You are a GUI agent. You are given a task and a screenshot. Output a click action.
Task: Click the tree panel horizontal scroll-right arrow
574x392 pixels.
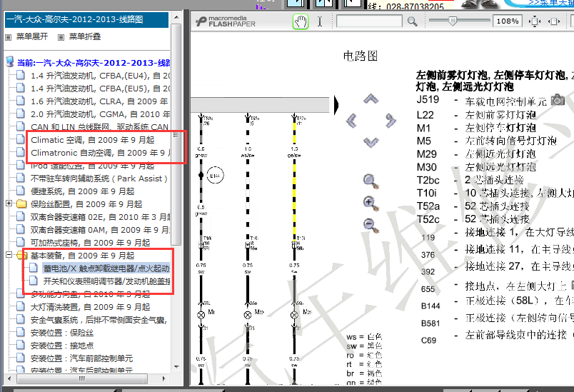pos(163,378)
